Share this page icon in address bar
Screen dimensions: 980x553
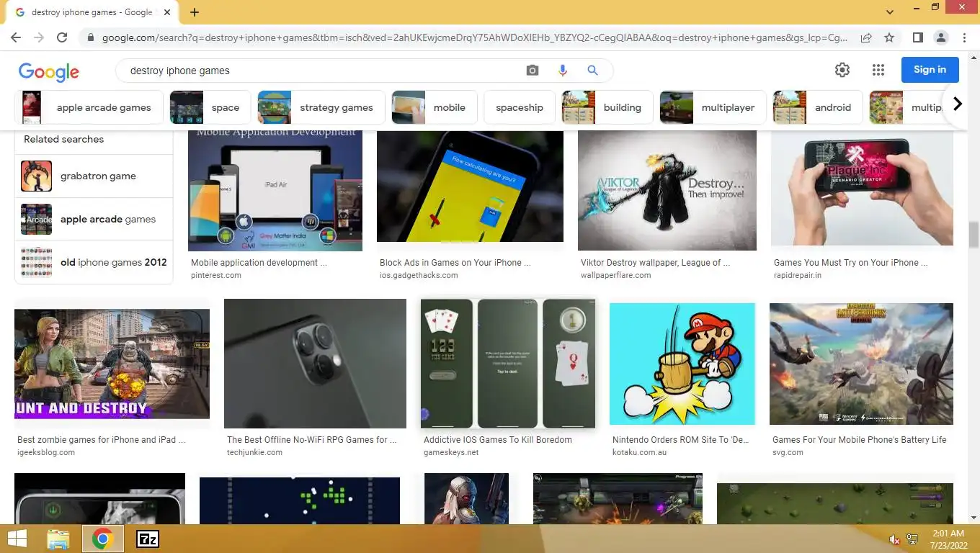(x=866, y=37)
